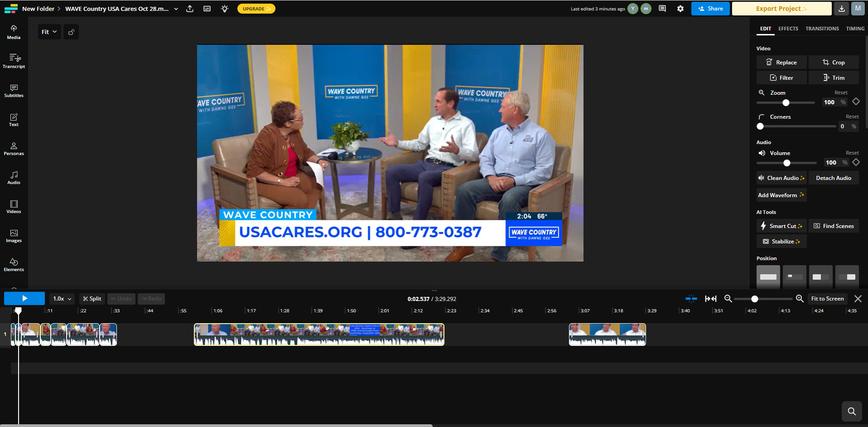This screenshot has width=868, height=427.
Task: Click the Replace video button
Action: [x=781, y=63]
